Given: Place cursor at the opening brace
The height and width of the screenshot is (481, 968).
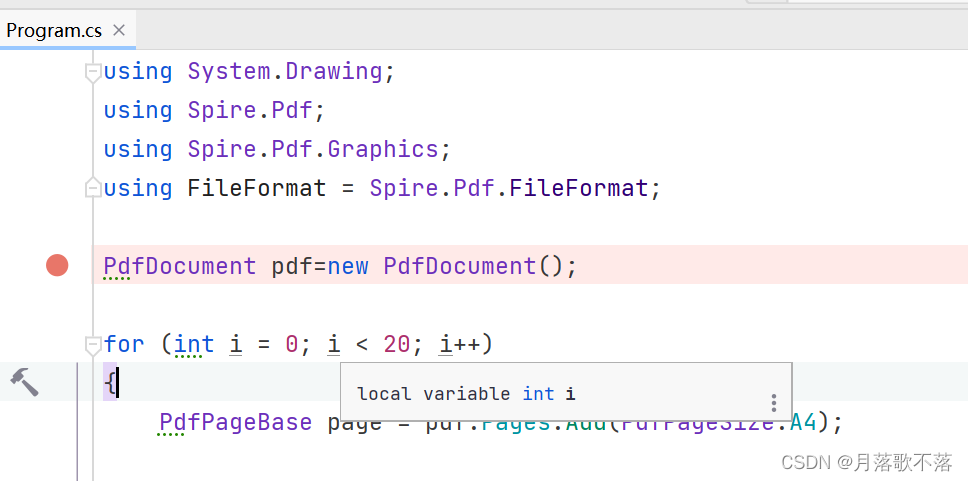Looking at the screenshot, I should click(x=109, y=383).
